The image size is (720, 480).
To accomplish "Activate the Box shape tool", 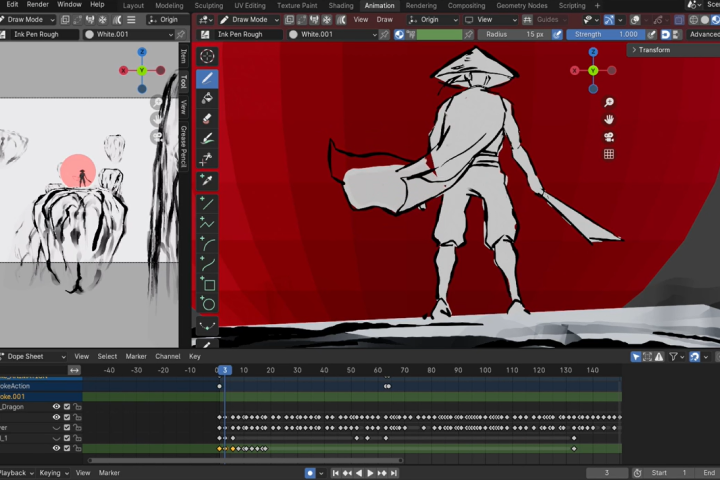I will coord(207,285).
